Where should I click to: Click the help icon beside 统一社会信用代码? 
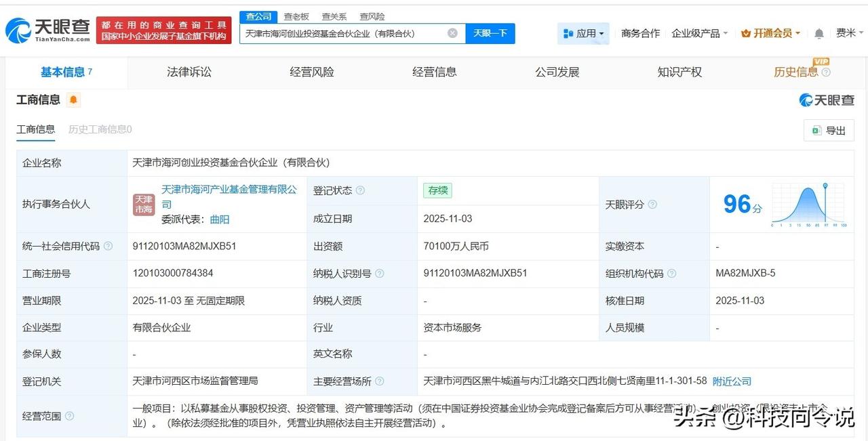pyautogui.click(x=108, y=246)
